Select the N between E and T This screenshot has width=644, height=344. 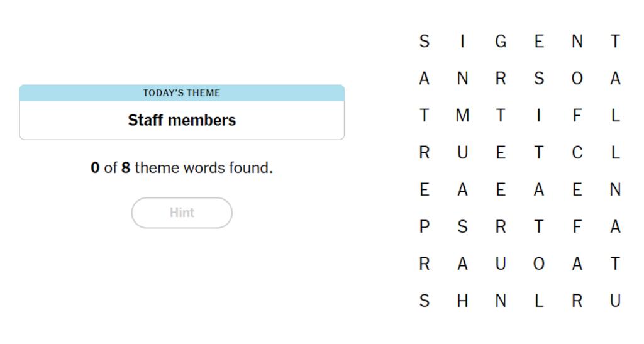[577, 42]
